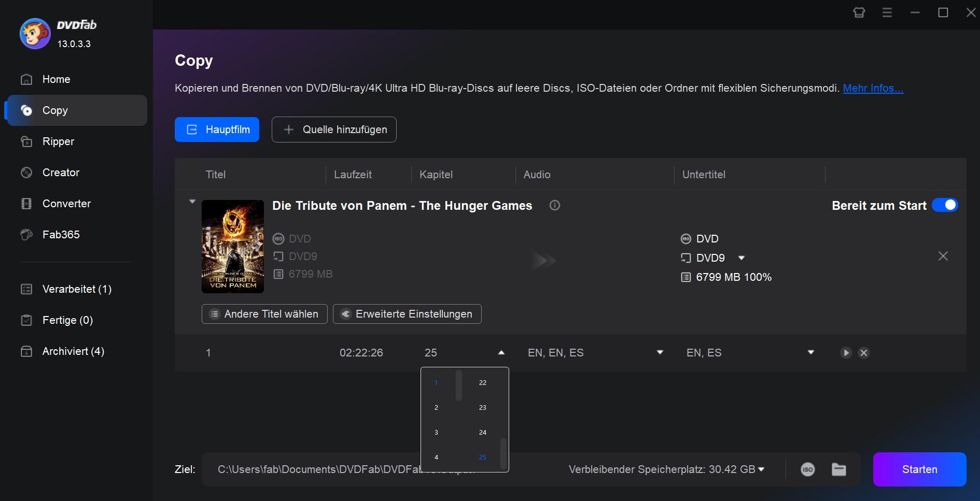Screen dimensions: 980x501
Task: Open the subtitle EN, ES dropdown
Action: coord(811,352)
